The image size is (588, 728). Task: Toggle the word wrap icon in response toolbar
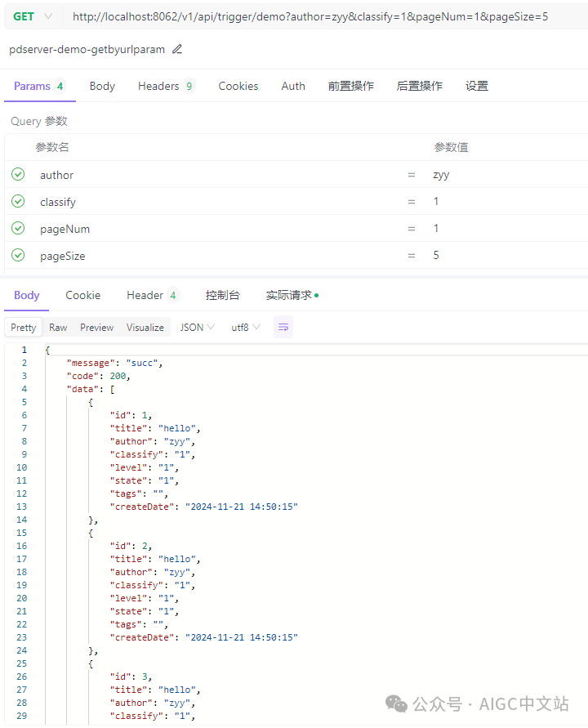point(283,328)
